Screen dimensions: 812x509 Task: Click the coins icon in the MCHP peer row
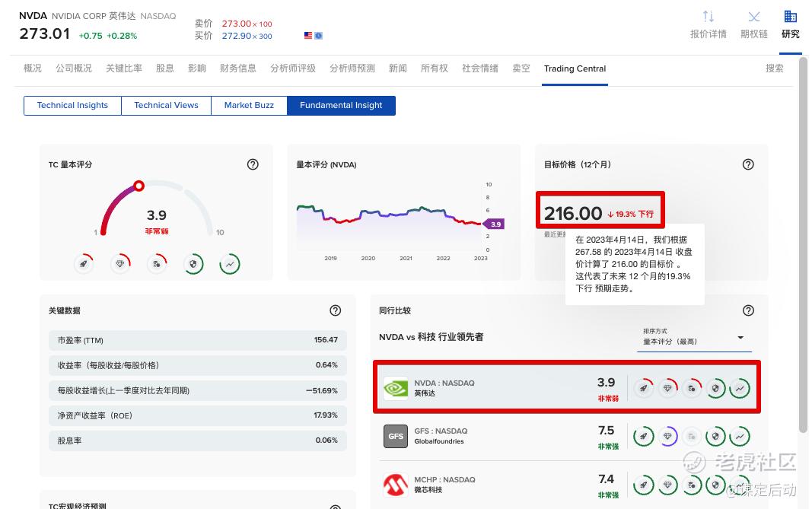[691, 485]
